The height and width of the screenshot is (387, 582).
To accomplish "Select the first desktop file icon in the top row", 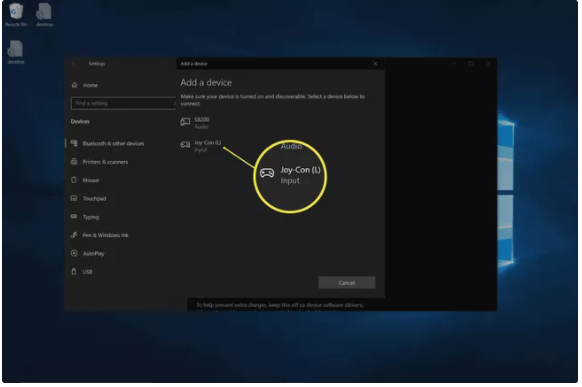I will pos(44,15).
